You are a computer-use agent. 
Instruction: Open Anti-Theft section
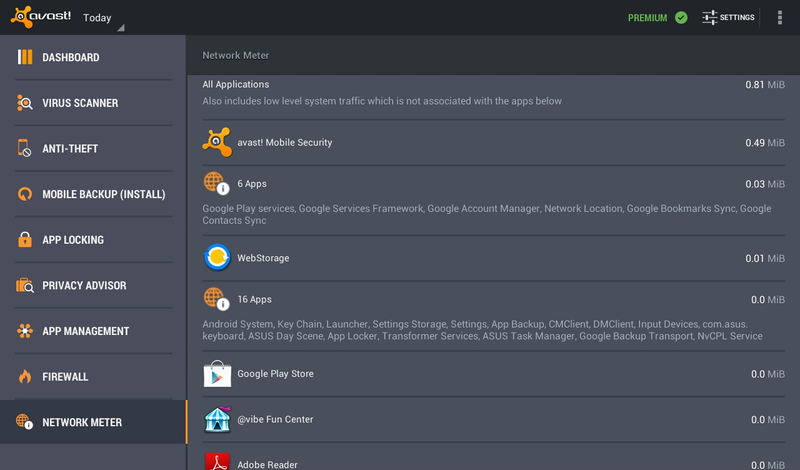click(93, 149)
